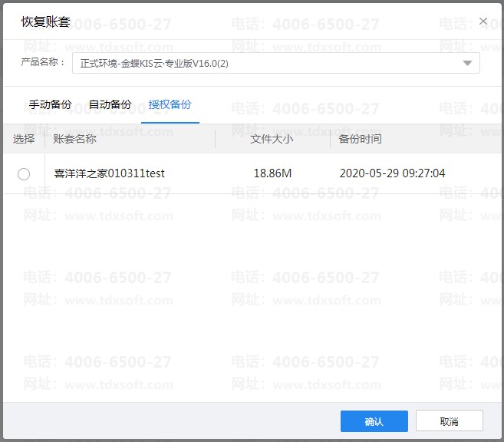
Task: Click the 备份时间 column header
Action: (361, 139)
